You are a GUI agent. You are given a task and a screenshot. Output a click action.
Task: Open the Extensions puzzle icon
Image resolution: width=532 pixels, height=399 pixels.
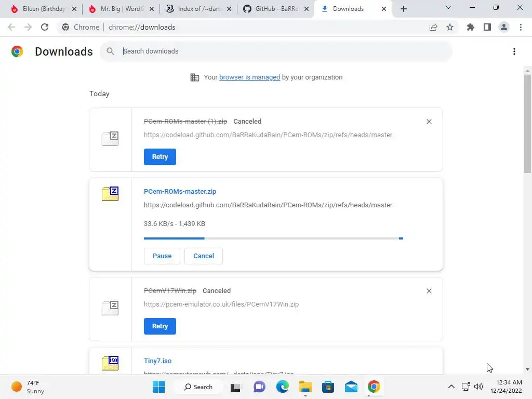point(471,27)
